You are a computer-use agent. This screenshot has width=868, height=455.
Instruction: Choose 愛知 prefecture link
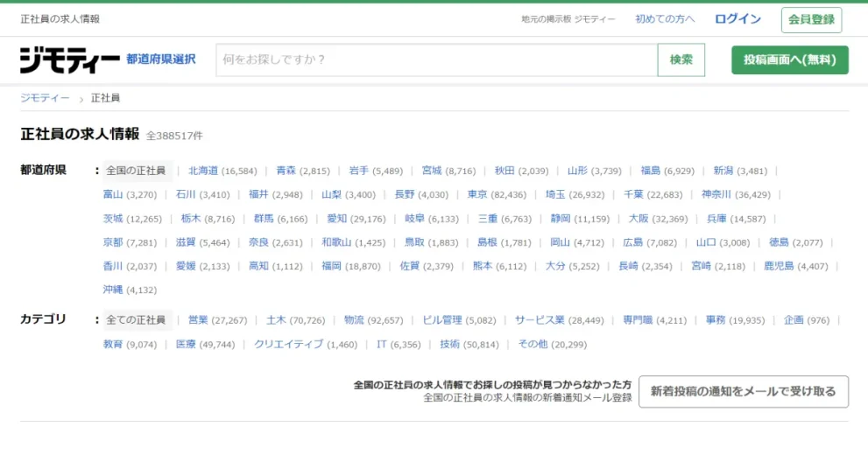click(x=336, y=219)
